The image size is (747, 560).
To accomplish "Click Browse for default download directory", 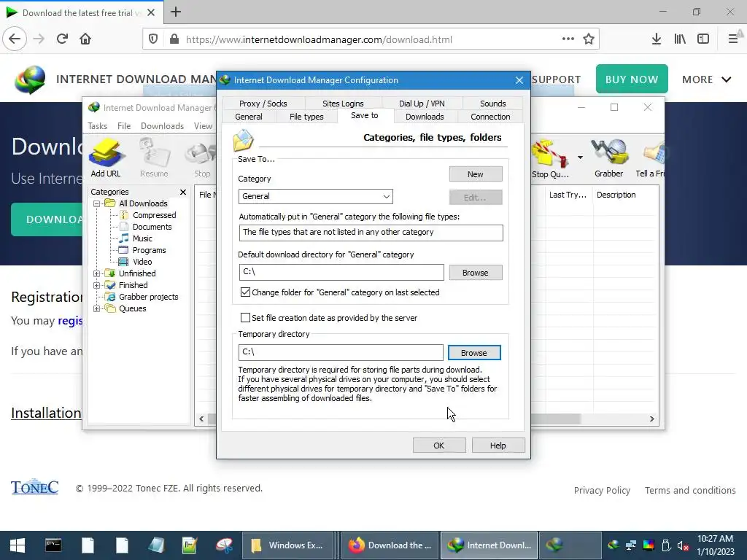I will [x=476, y=273].
